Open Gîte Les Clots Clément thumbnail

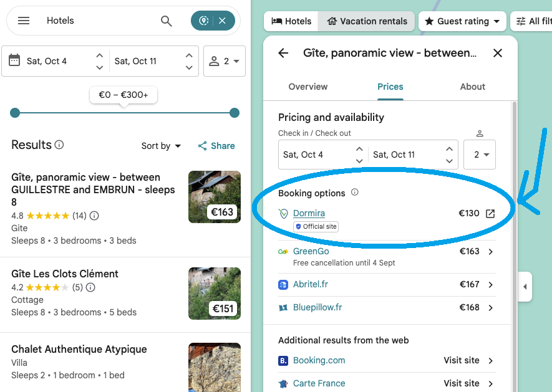tap(215, 294)
